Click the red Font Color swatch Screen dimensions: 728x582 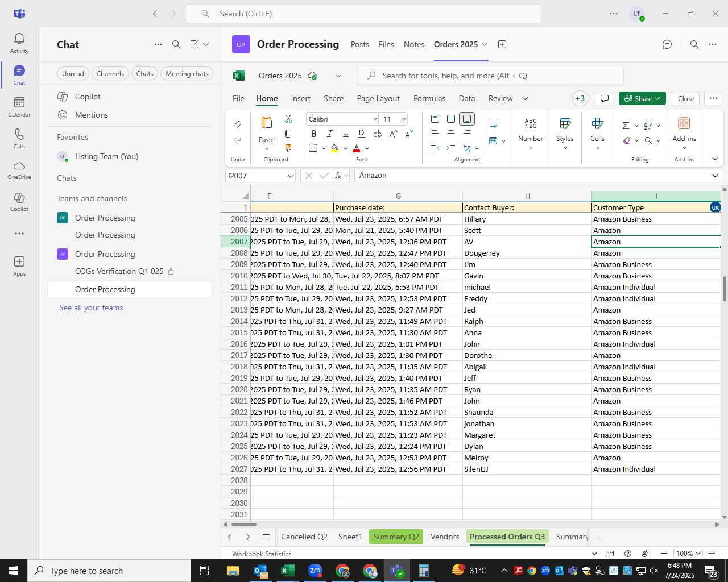pyautogui.click(x=357, y=148)
